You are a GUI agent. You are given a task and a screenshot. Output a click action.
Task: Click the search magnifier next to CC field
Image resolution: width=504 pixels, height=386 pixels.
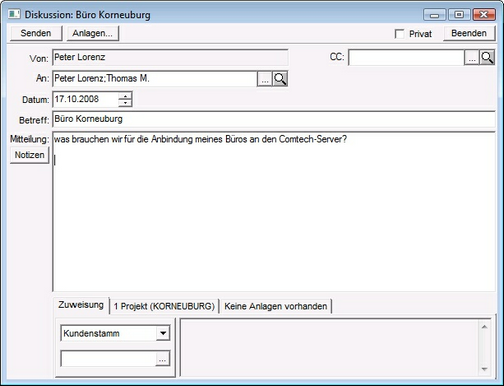click(487, 58)
